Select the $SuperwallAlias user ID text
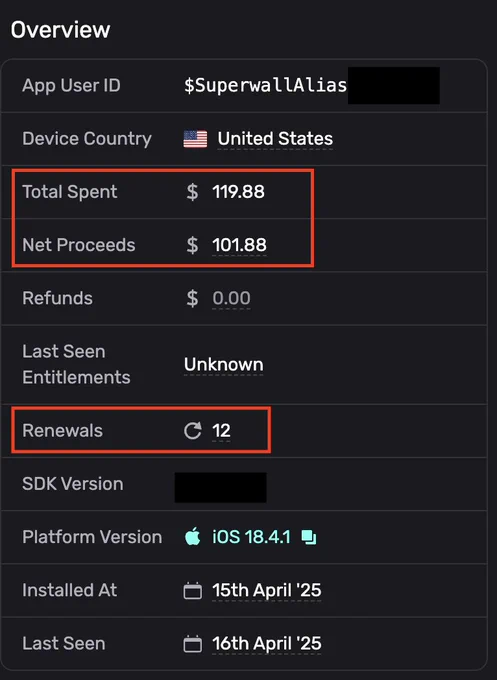497x680 pixels. click(x=265, y=85)
